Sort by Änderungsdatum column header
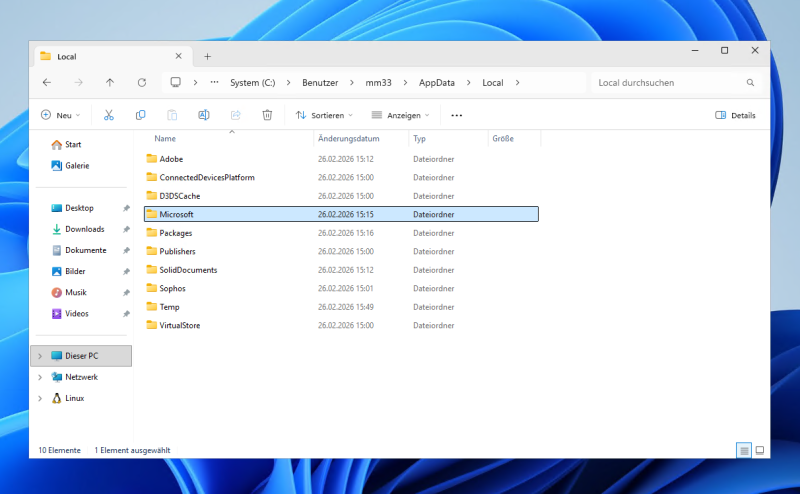 point(348,138)
